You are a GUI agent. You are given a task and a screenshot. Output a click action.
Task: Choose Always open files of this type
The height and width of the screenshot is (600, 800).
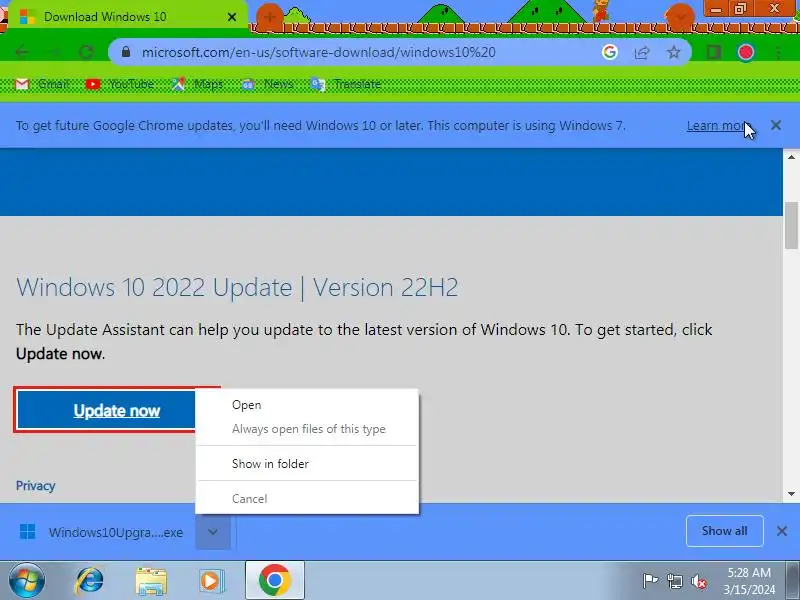pos(309,429)
